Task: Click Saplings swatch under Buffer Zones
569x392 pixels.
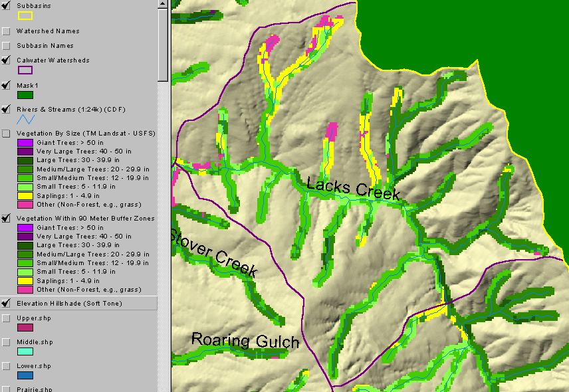Action: point(25,280)
